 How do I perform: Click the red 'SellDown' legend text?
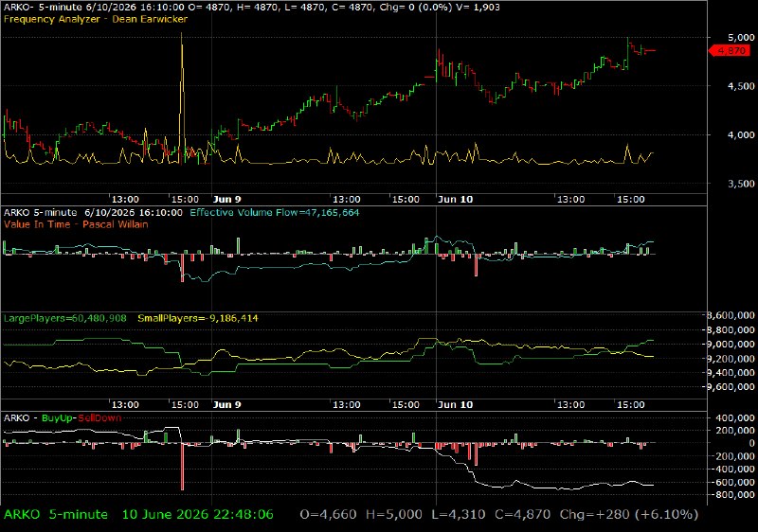point(99,418)
